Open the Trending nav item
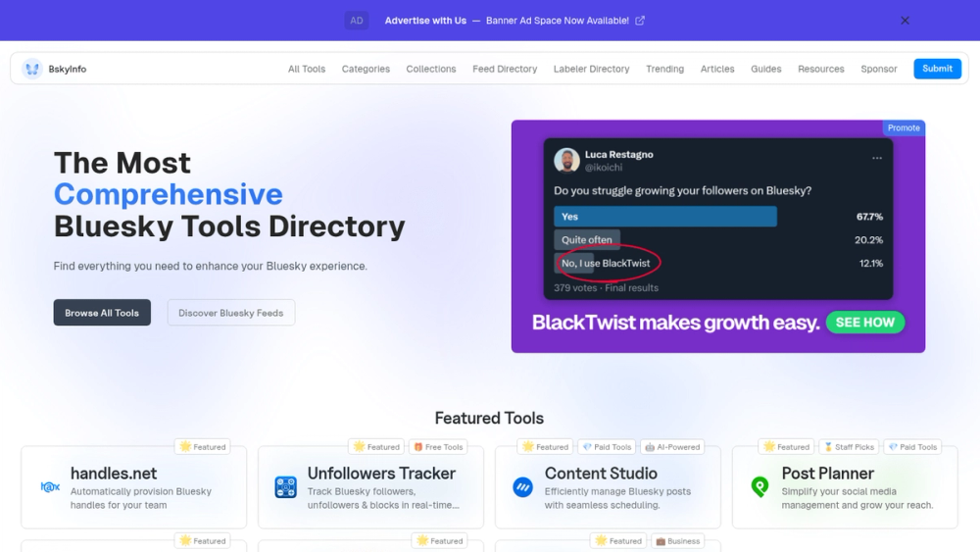Screen dimensions: 980x552 [664, 69]
